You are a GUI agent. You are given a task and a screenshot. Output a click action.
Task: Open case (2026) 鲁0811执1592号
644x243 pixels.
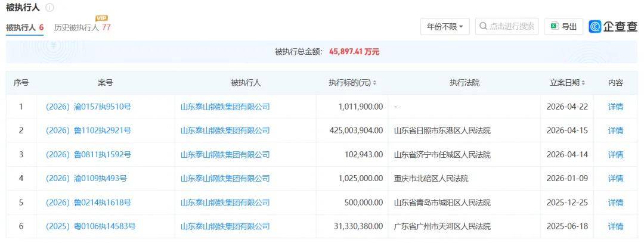click(88, 155)
